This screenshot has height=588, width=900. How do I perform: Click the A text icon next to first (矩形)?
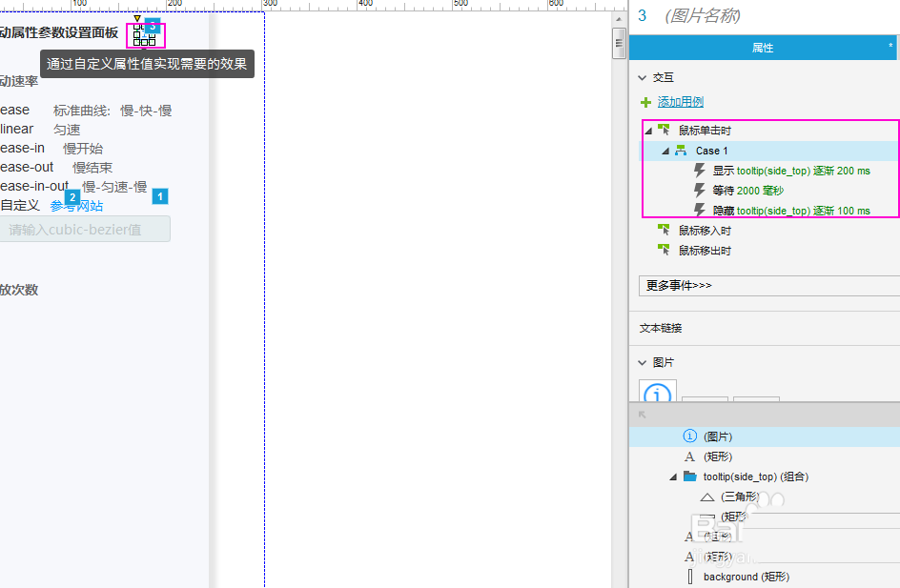(x=689, y=456)
